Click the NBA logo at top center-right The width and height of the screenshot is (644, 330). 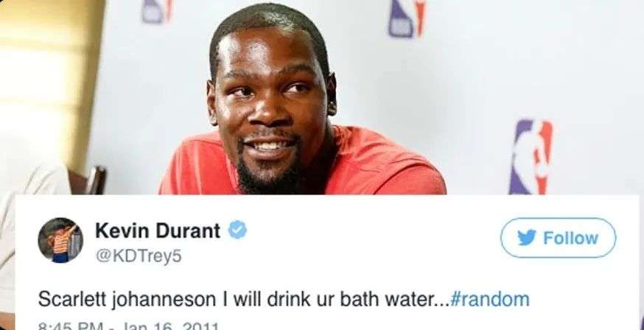407,18
